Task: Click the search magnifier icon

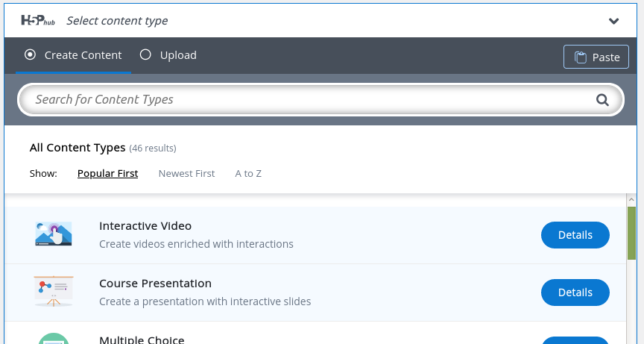Action: pyautogui.click(x=602, y=100)
